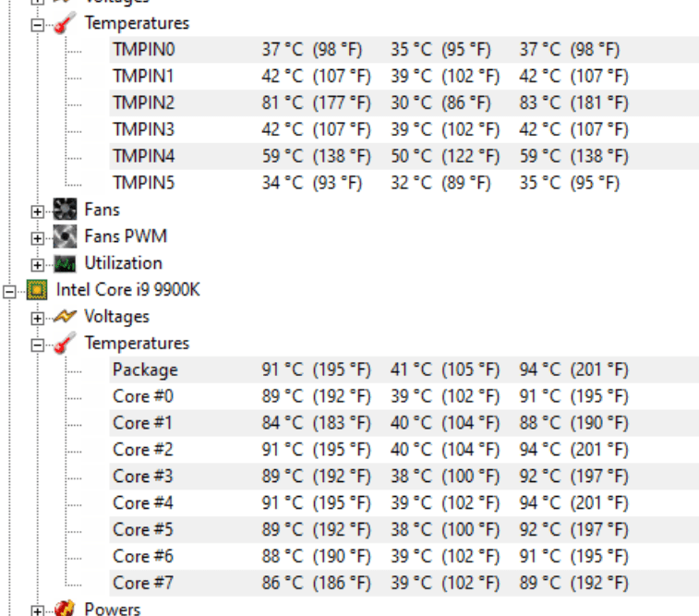This screenshot has height=616, width=699.
Task: Collapse the CPU Temperatures section above Package
Action: click(38, 345)
